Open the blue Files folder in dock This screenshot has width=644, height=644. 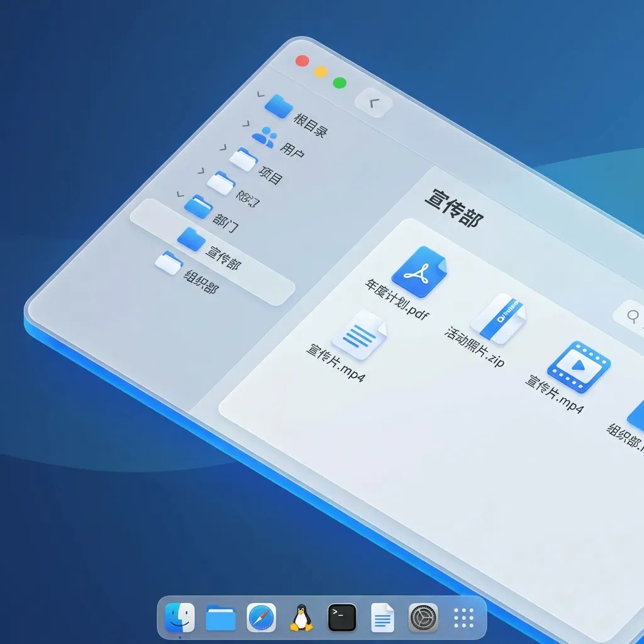click(x=221, y=618)
